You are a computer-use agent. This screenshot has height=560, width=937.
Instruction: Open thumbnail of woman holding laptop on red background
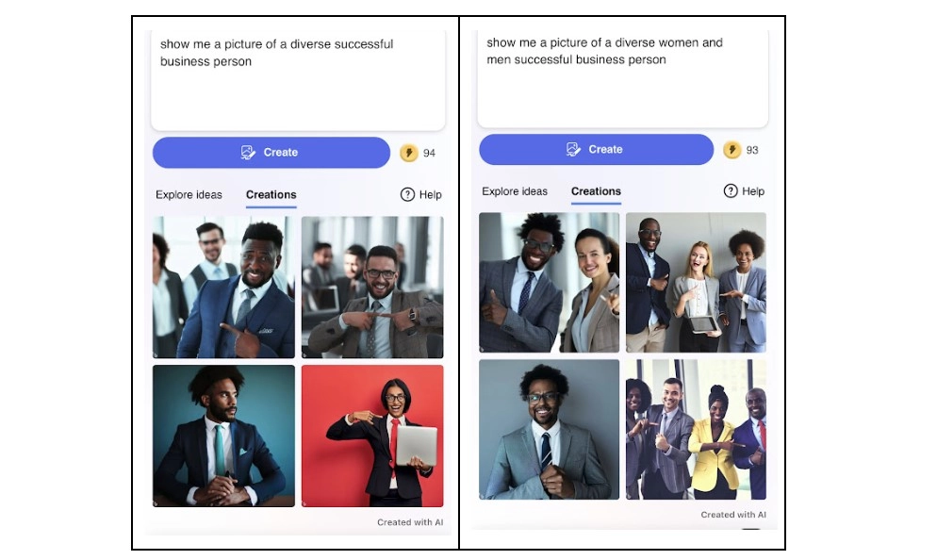pyautogui.click(x=372, y=436)
